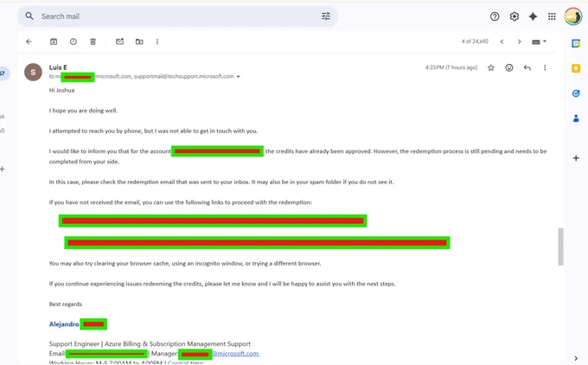Add emoji reaction to message

(508, 67)
